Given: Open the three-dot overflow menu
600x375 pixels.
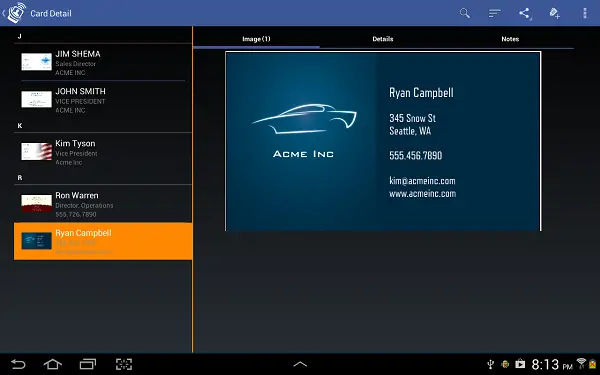Looking at the screenshot, I should click(585, 13).
